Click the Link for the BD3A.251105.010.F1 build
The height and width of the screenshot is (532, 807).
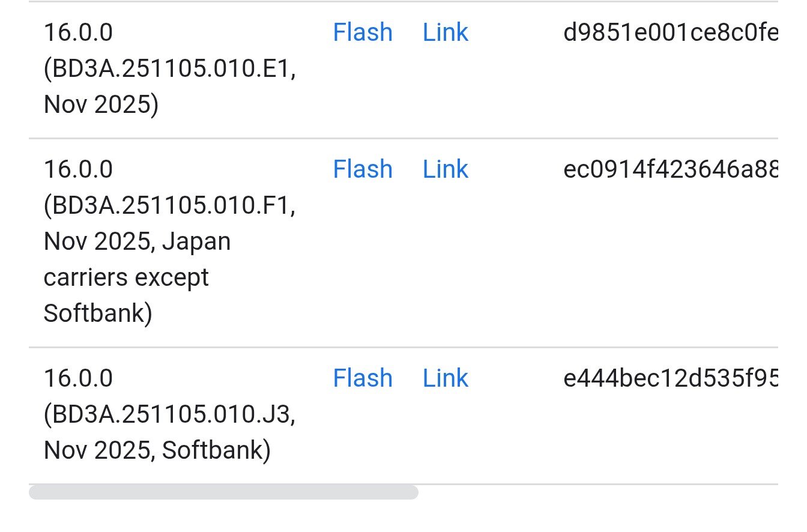445,169
